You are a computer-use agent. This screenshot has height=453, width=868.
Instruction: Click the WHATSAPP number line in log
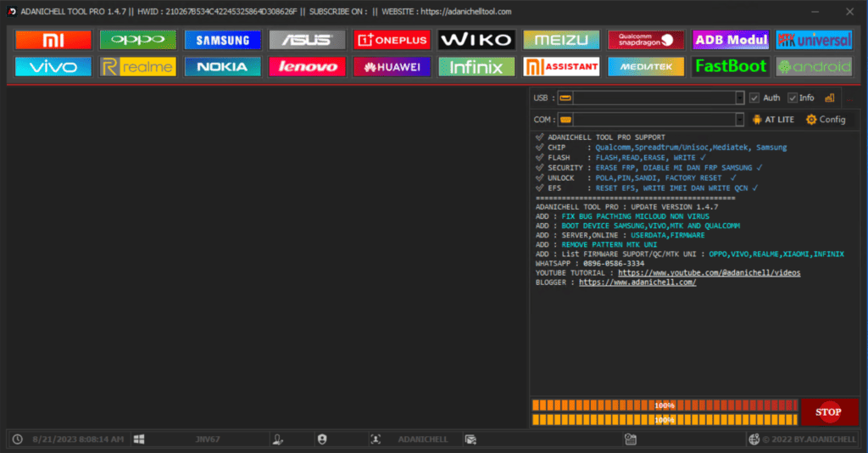(x=590, y=264)
